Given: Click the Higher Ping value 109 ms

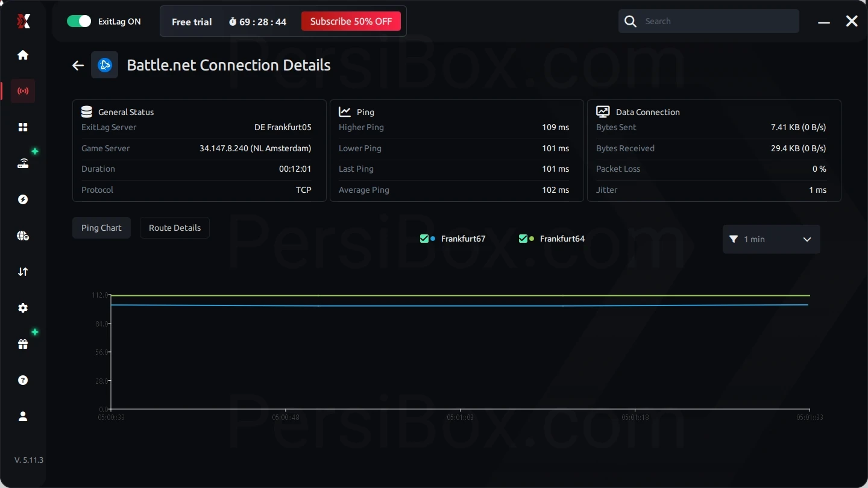Looking at the screenshot, I should pyautogui.click(x=556, y=127).
